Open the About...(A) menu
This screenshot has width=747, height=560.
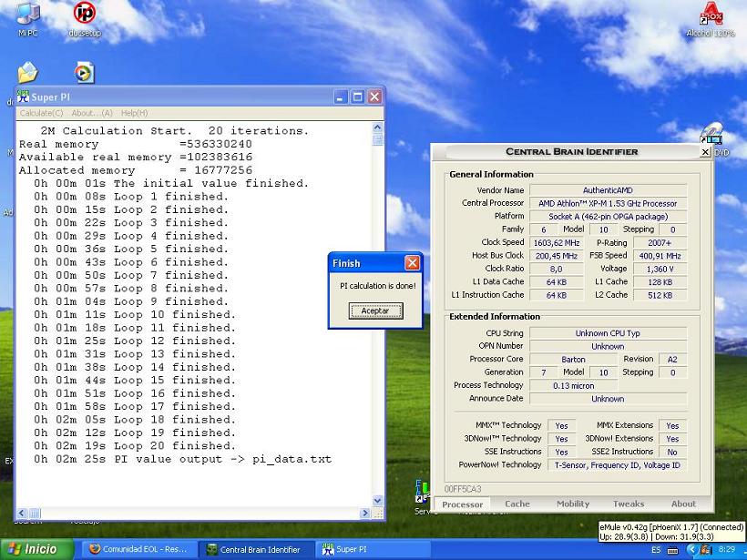pyautogui.click(x=92, y=113)
